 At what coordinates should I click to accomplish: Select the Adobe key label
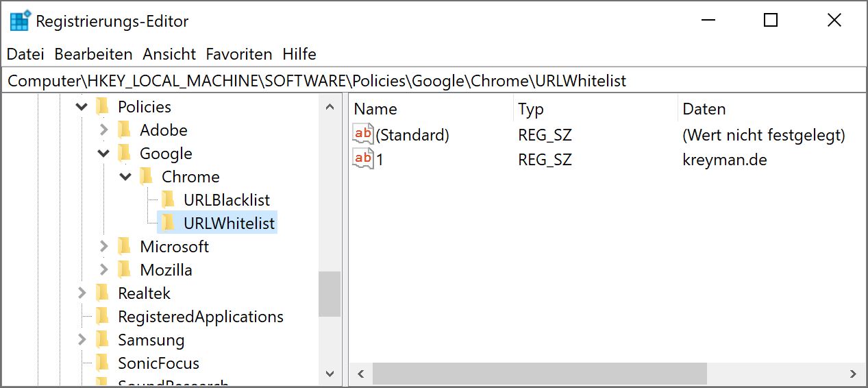[x=164, y=130]
